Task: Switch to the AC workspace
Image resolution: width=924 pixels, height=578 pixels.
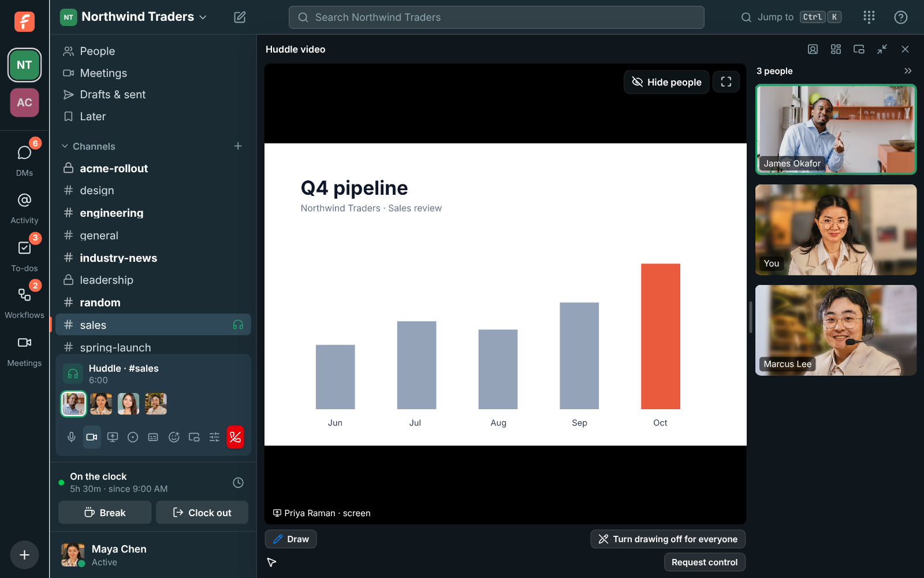Action: click(24, 102)
